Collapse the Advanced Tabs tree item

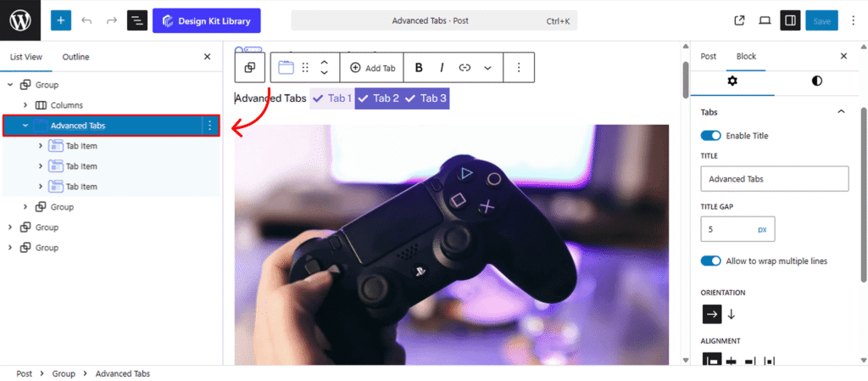25,126
